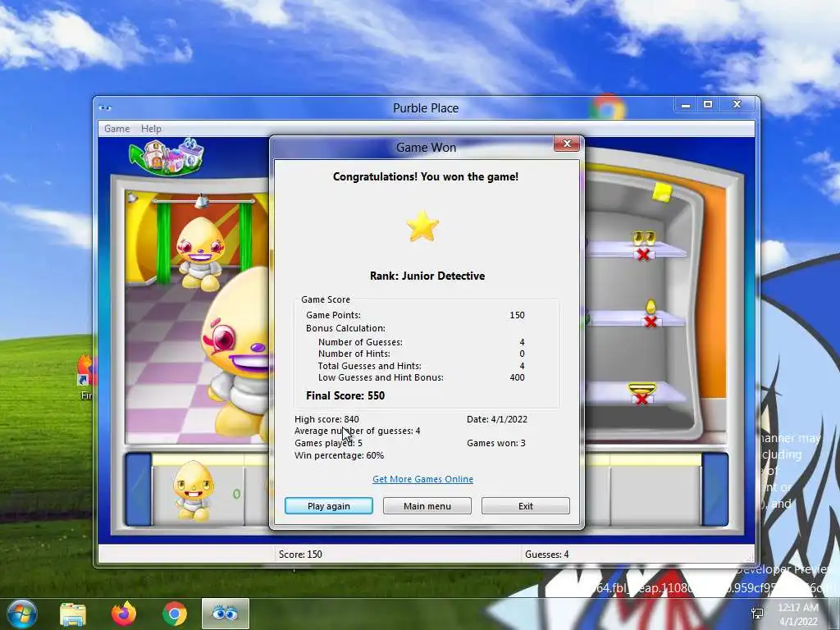Go to Main menu button
The width and height of the screenshot is (840, 630).
pos(427,505)
